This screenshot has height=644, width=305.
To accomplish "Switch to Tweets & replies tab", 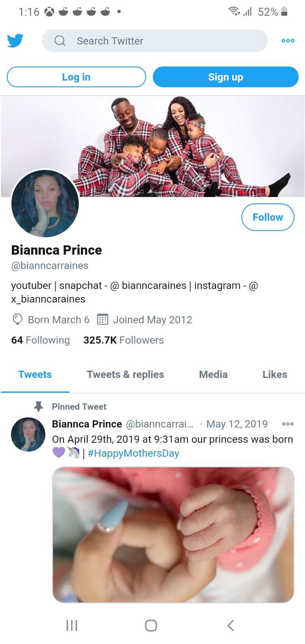I will pos(125,375).
